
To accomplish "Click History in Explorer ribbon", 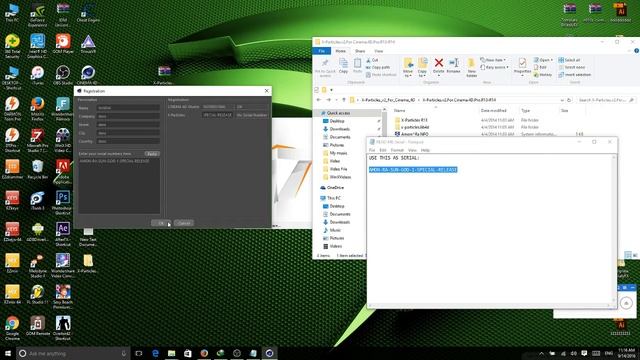I will (x=543, y=75).
